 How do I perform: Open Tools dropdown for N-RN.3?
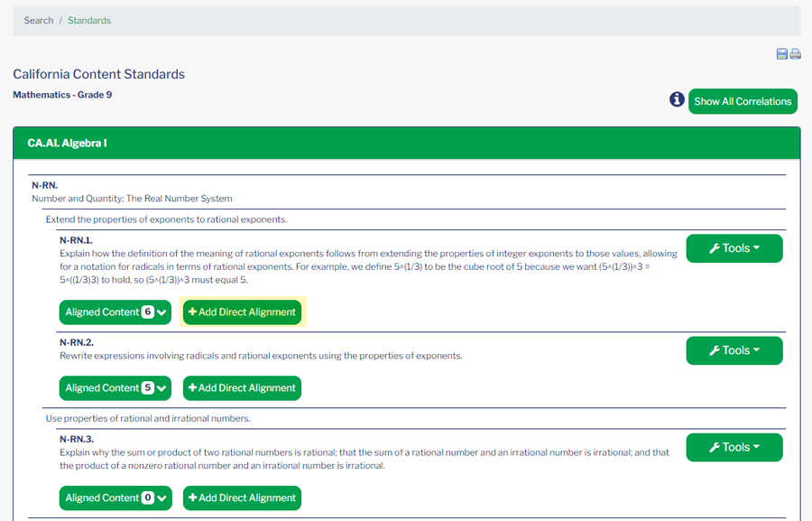pyautogui.click(x=734, y=447)
